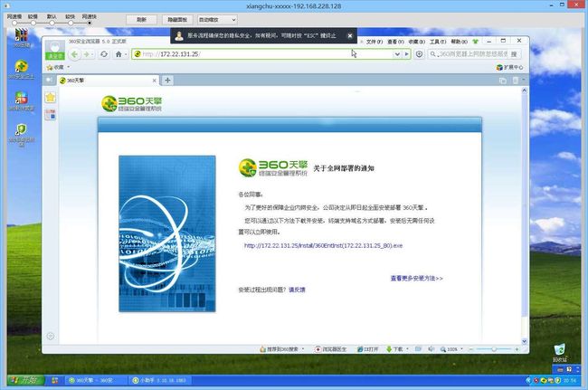Select the 网速快 fast speed radio
Screen dimensions: 588x390
90,23
